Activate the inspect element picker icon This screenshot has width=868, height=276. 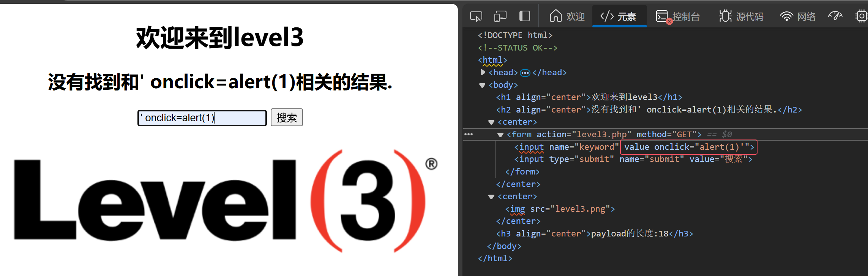click(x=476, y=16)
